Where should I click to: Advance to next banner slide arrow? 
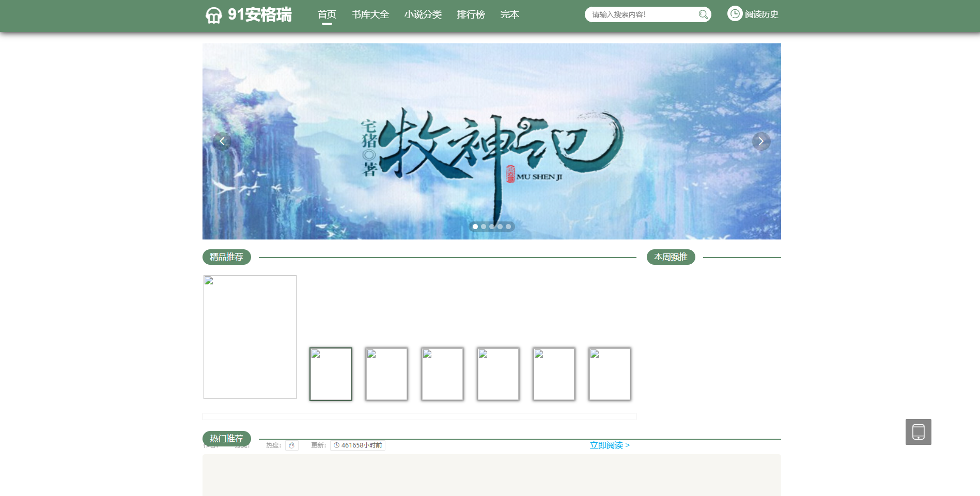[x=761, y=141]
